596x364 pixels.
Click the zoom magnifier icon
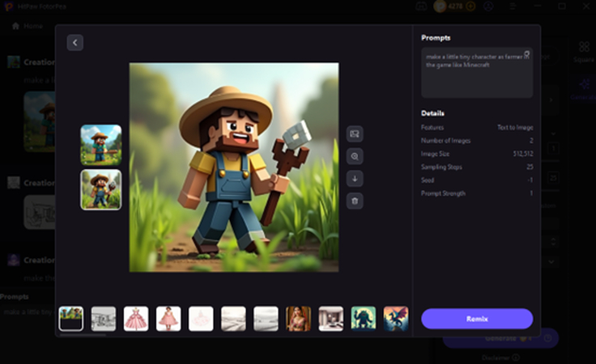355,156
